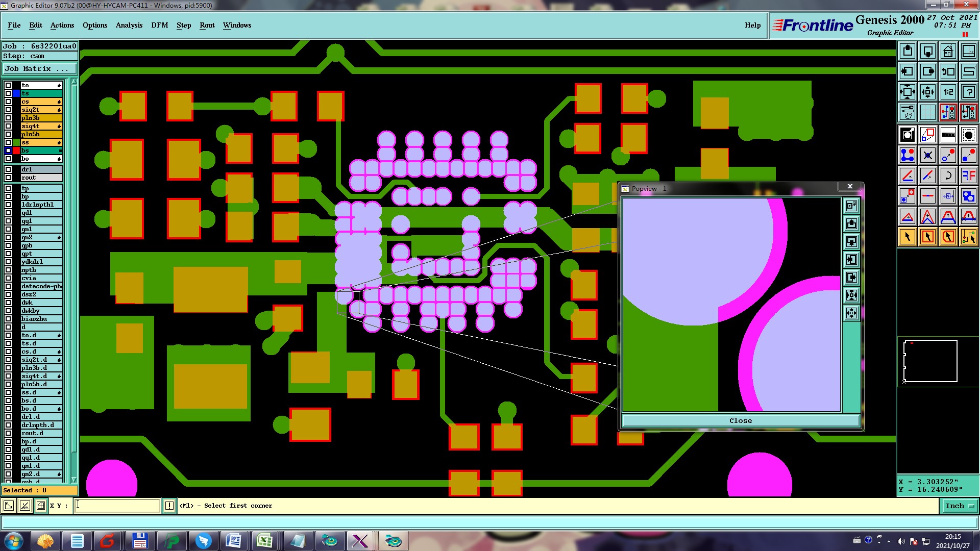Click top icon in Popview sidebar
980x551 pixels.
pos(851,206)
